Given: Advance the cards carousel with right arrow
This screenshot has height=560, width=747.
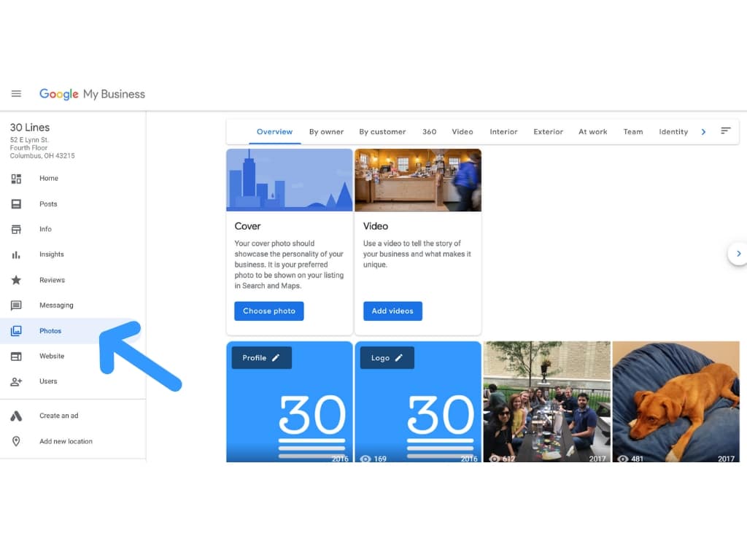Looking at the screenshot, I should point(738,254).
